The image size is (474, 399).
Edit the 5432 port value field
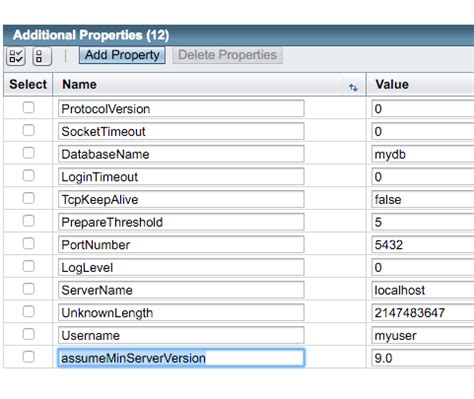(423, 245)
